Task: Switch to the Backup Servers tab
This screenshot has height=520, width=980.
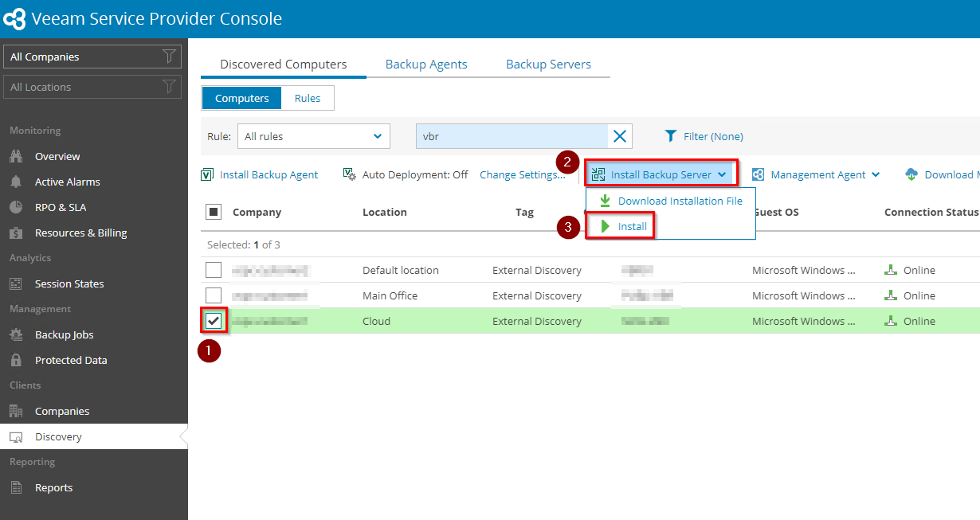Action: click(x=549, y=65)
